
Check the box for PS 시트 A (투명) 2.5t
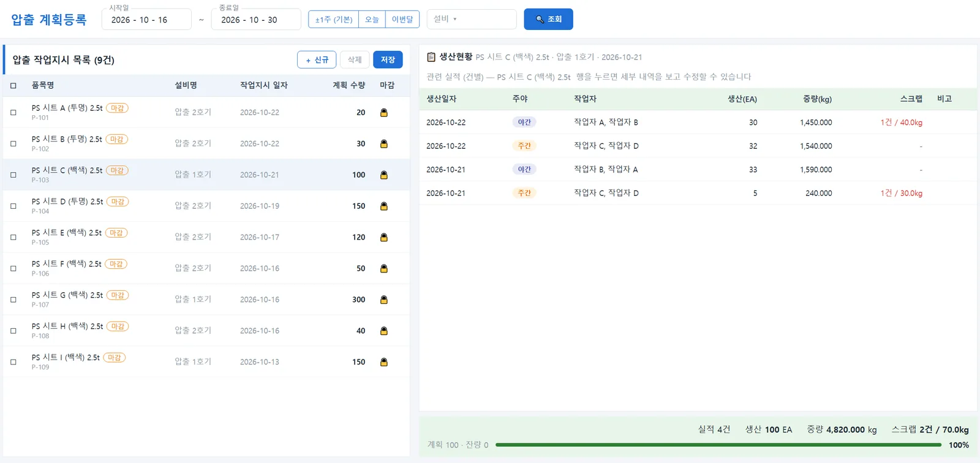tap(13, 113)
